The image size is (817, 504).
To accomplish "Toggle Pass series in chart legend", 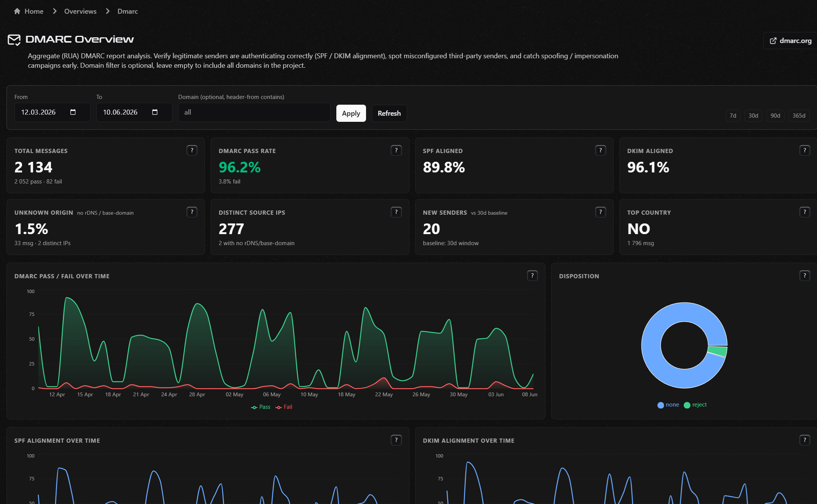I will 261,407.
